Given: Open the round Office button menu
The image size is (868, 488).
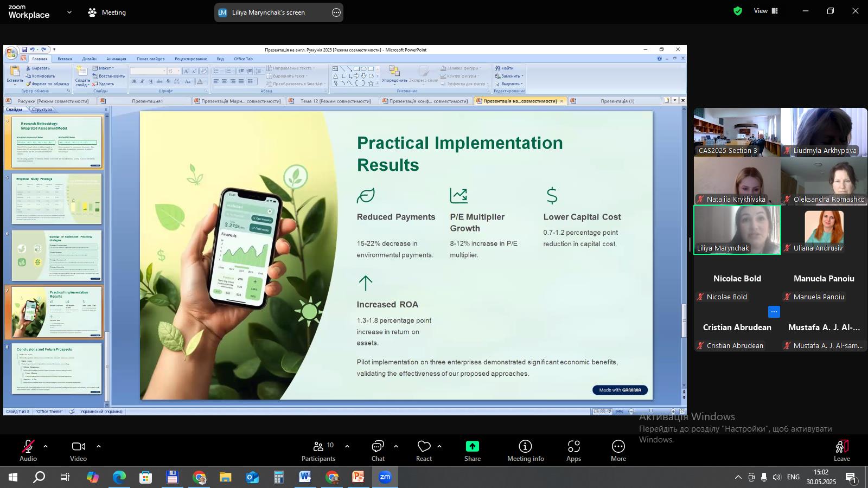Looking at the screenshot, I should (11, 53).
